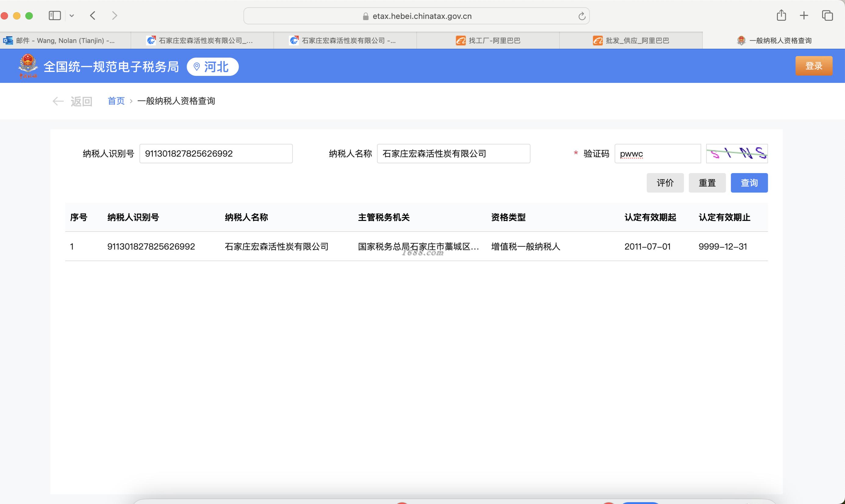Click the 验证码 input field
Screen dimensions: 845x504
[x=657, y=154]
